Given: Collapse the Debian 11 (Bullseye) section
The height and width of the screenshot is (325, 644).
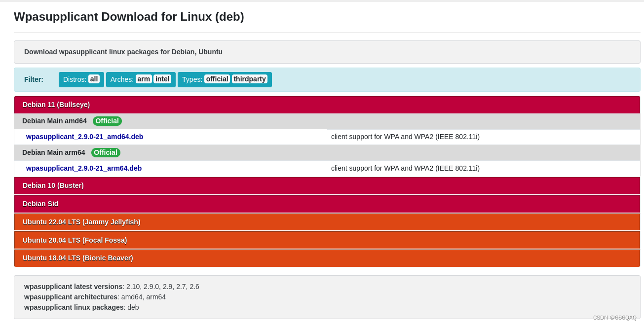Looking at the screenshot, I should (x=56, y=105).
